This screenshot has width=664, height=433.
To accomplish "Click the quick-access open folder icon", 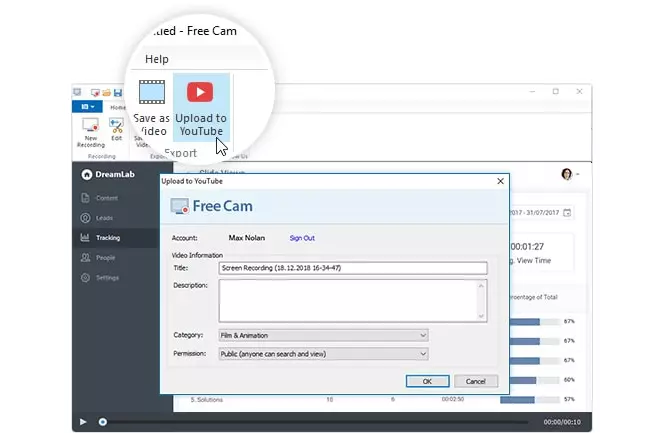I will pyautogui.click(x=106, y=92).
